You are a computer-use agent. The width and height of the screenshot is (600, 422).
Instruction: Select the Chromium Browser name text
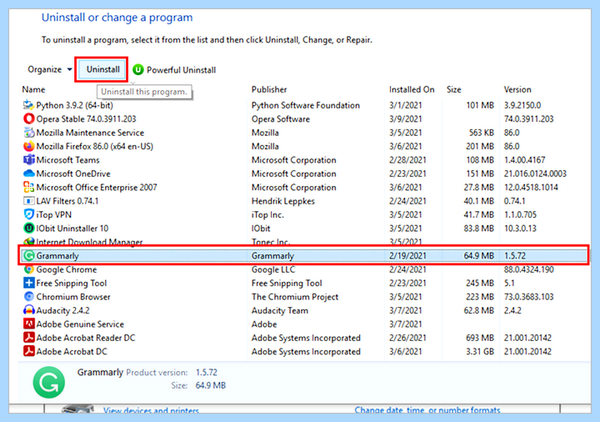[x=73, y=297]
